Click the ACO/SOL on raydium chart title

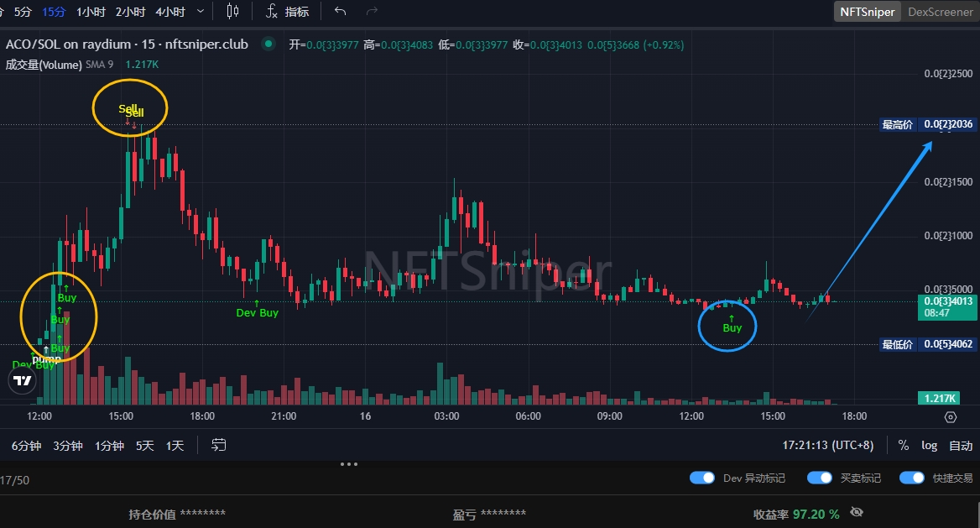click(x=127, y=44)
